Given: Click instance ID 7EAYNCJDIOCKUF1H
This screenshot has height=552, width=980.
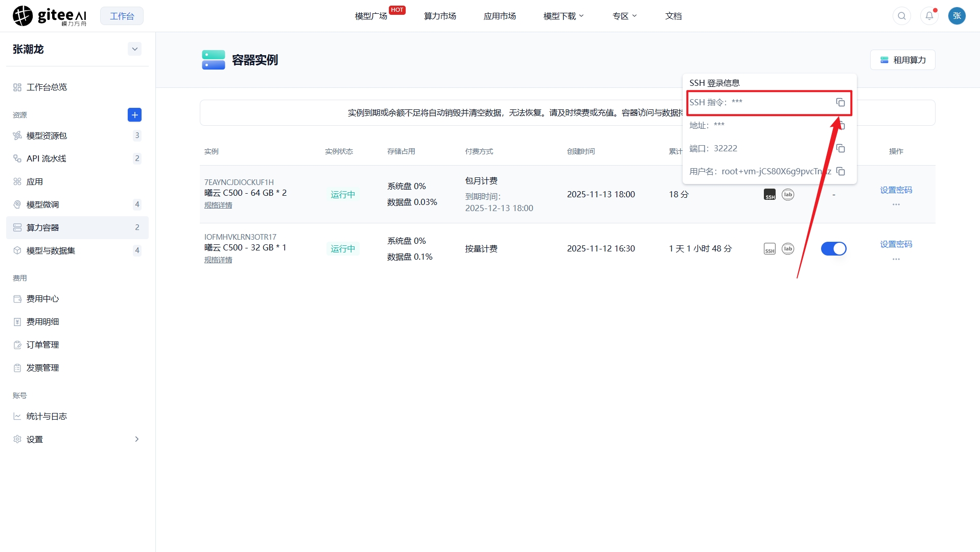Looking at the screenshot, I should pyautogui.click(x=239, y=182).
